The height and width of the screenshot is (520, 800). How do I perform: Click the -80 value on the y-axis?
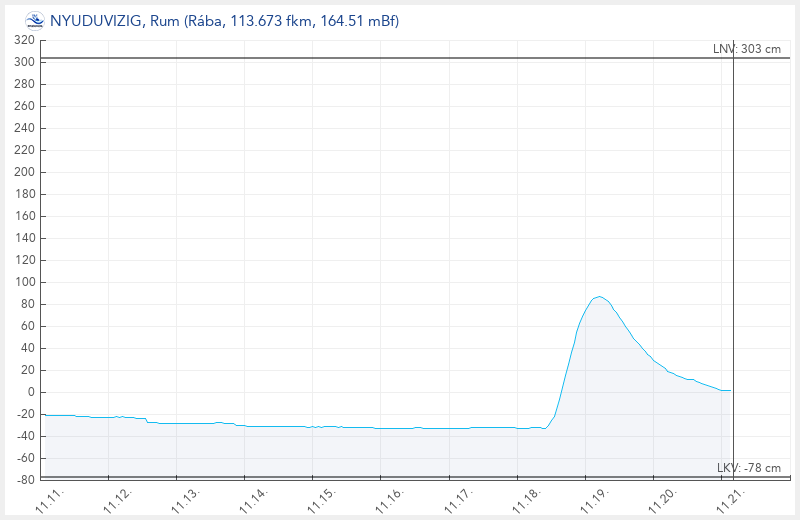point(24,480)
